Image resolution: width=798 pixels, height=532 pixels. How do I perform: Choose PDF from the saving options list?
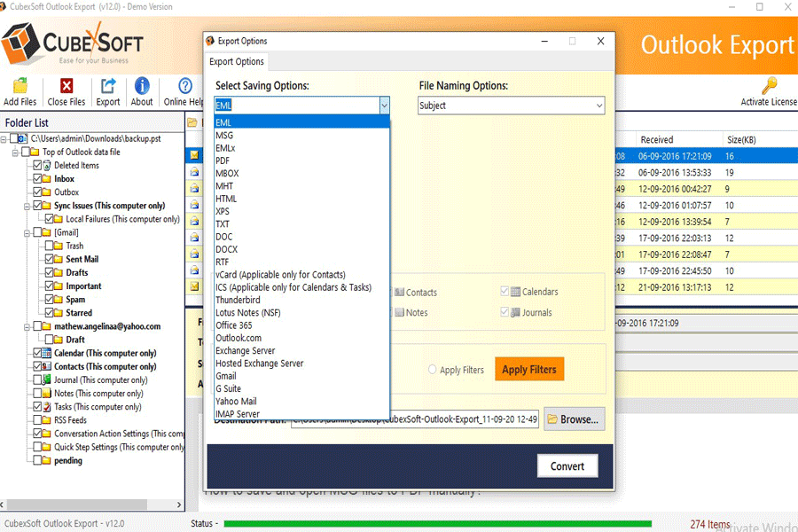[x=223, y=160]
